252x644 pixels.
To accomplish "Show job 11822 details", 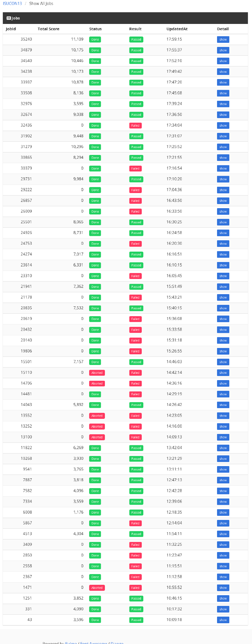I will tap(223, 448).
